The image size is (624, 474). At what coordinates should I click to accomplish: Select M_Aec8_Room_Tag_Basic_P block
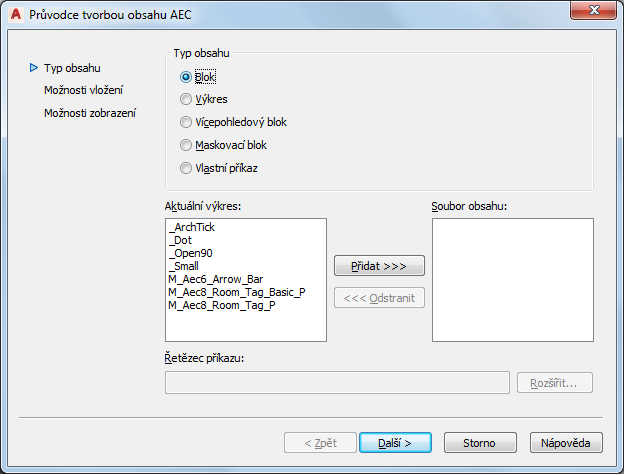(x=237, y=291)
